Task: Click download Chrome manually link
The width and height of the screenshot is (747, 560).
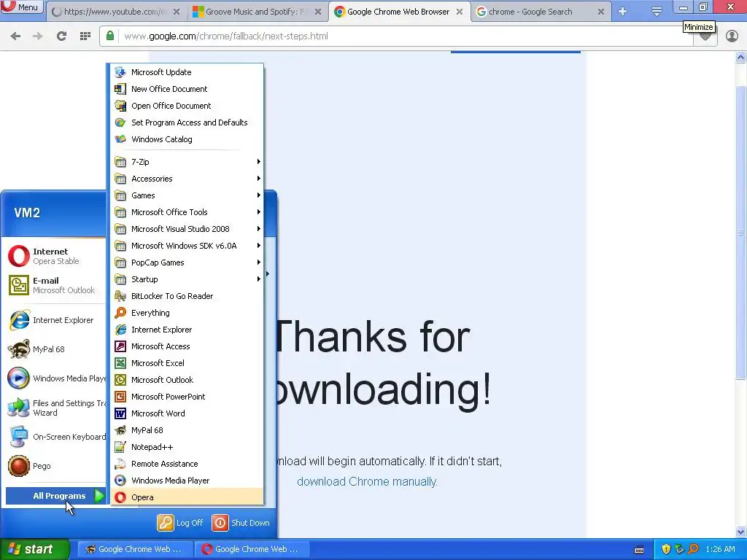Action: click(x=367, y=481)
